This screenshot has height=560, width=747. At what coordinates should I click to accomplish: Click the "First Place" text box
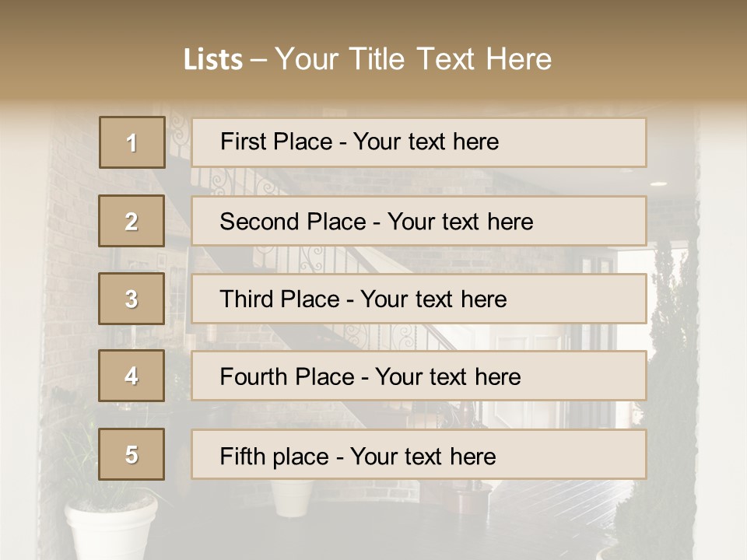(419, 142)
